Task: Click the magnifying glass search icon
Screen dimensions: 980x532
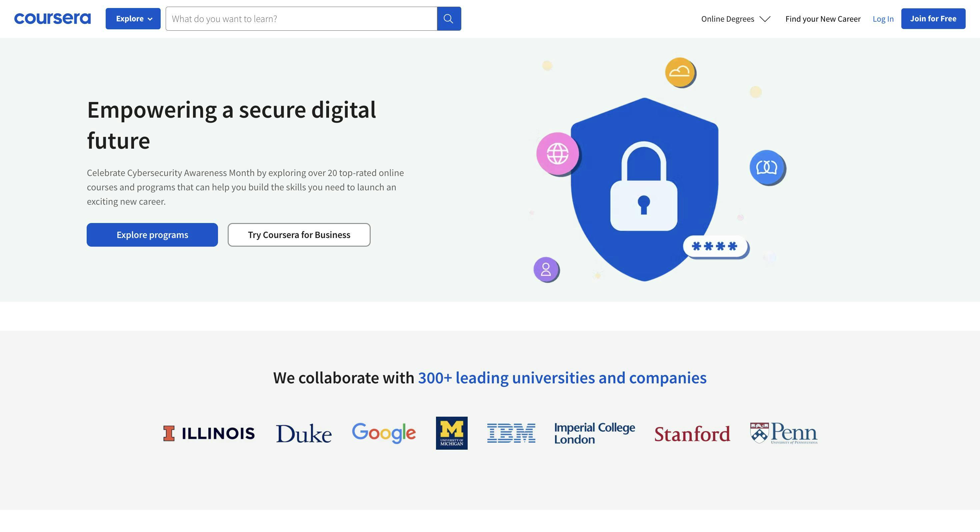Action: [x=449, y=19]
